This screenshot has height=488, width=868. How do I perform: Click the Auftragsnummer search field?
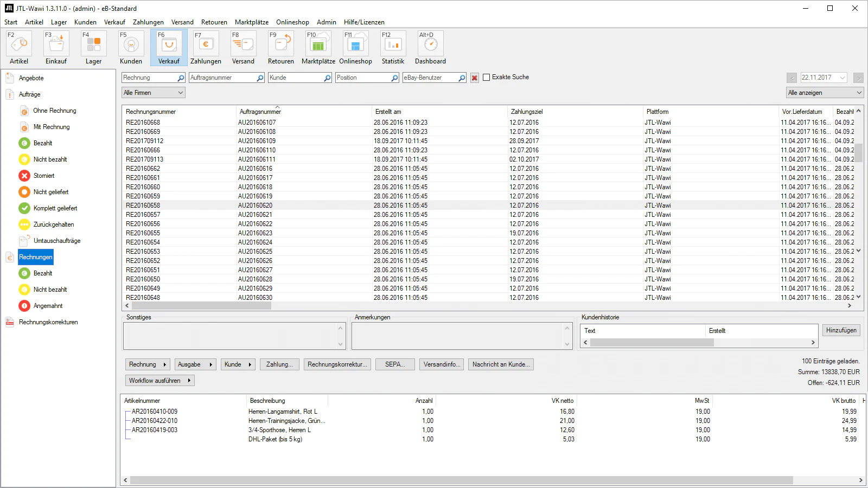click(x=222, y=78)
